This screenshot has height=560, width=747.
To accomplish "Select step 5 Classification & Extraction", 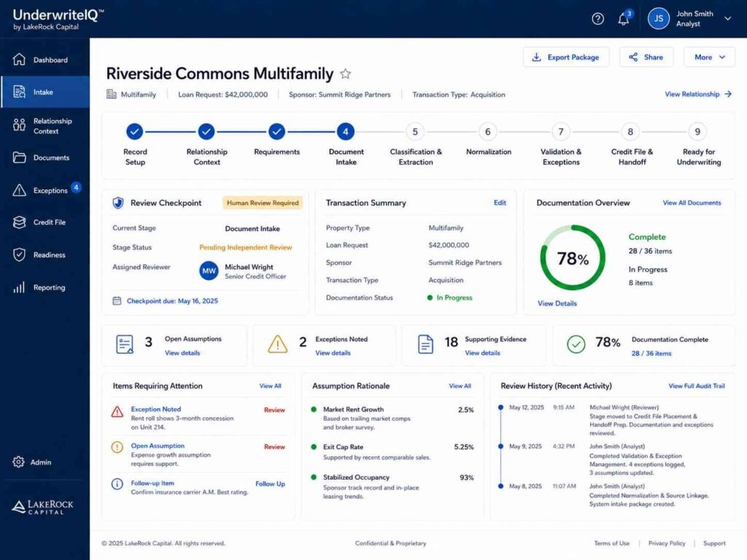I will 415,131.
